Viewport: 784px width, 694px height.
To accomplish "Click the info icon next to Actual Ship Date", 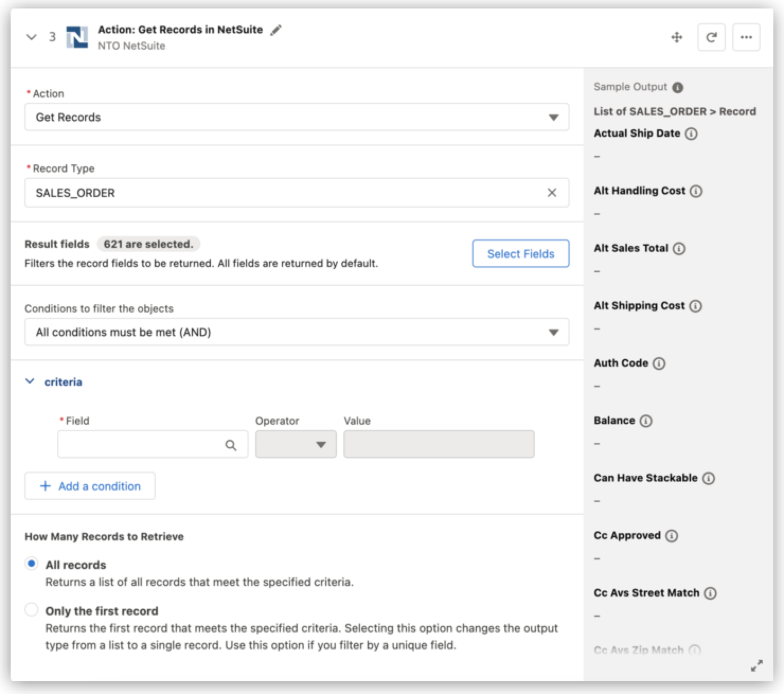I will pyautogui.click(x=692, y=134).
